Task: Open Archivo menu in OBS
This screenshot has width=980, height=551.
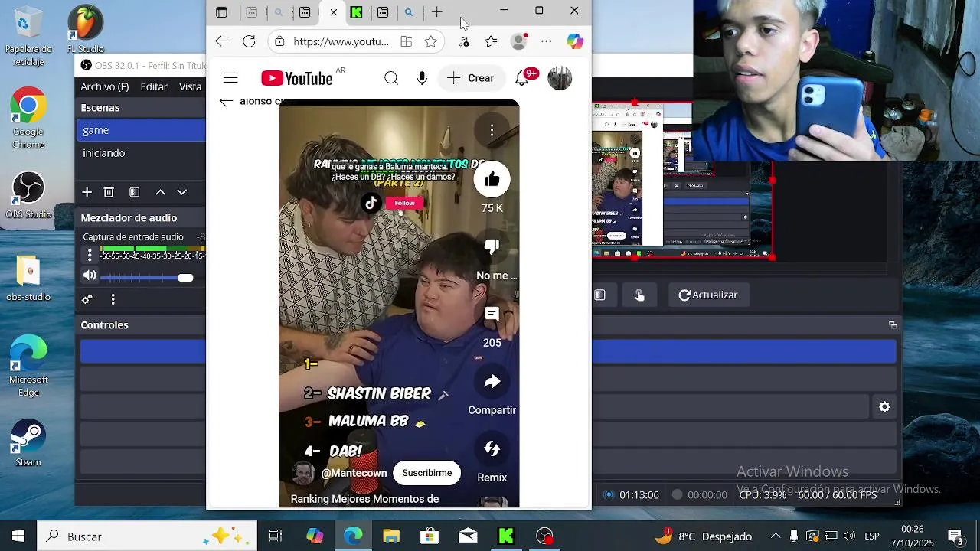Action: (105, 86)
